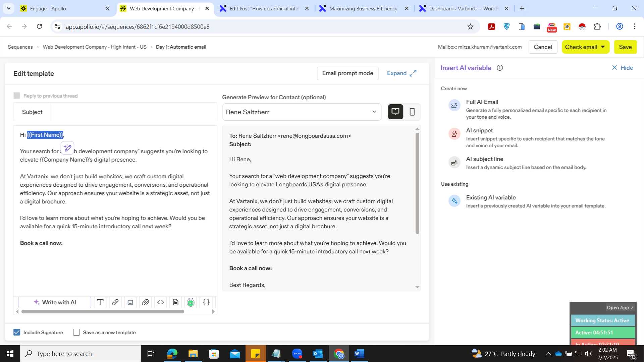This screenshot has width=644, height=362.
Task: Click the info icon next to Insert AI variable
Action: point(500,68)
